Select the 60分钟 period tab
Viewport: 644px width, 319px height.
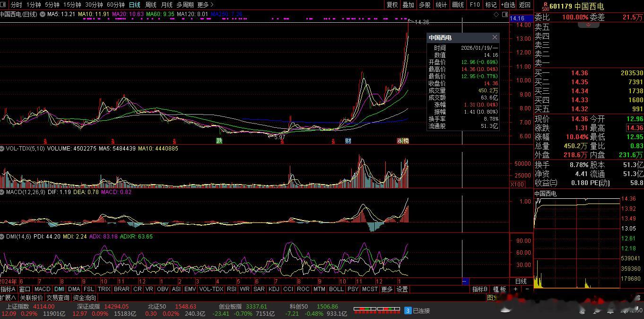tap(115, 5)
